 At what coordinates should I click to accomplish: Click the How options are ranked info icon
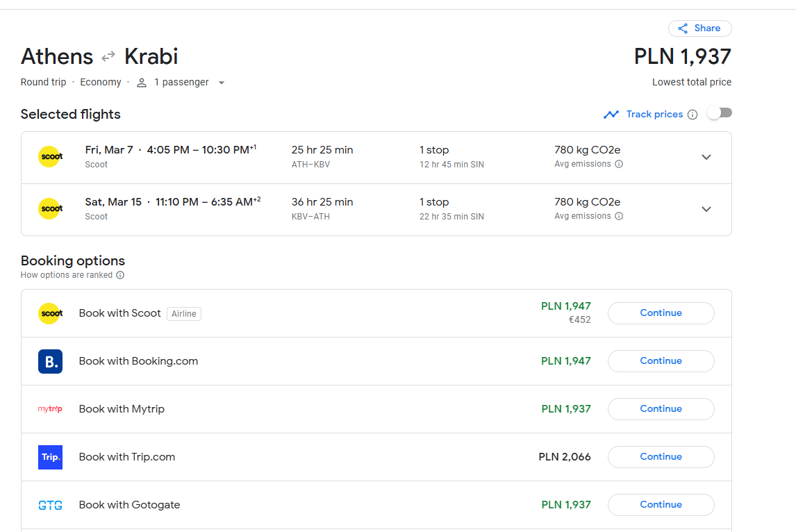pyautogui.click(x=120, y=275)
